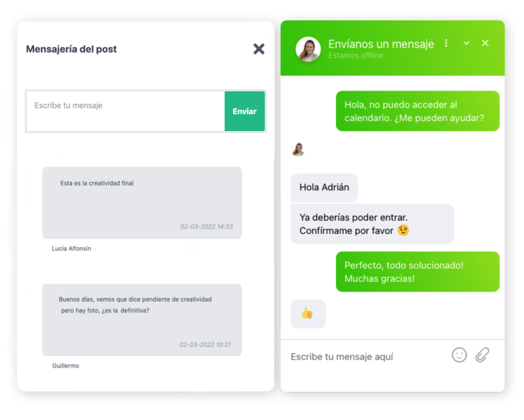Image resolution: width=524 pixels, height=420 pixels.
Task: Close the Envíanos un mensaje chat
Action: (x=485, y=43)
